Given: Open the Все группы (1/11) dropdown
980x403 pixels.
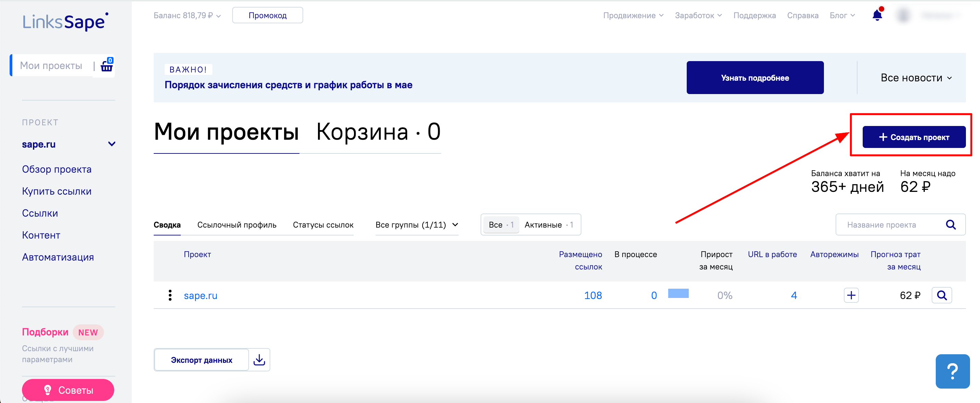Looking at the screenshot, I should (416, 224).
